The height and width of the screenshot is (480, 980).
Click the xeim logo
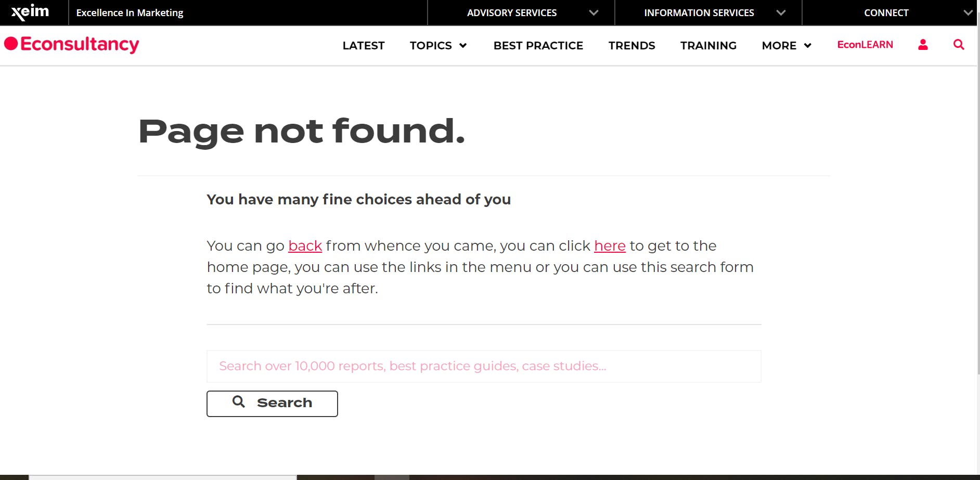(29, 12)
